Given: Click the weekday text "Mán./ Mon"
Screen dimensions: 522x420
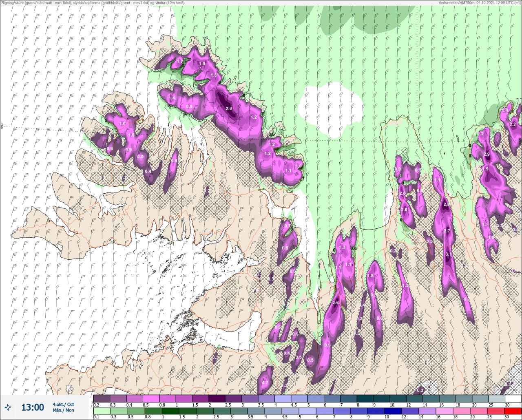Looking at the screenshot, I should coord(63,410).
